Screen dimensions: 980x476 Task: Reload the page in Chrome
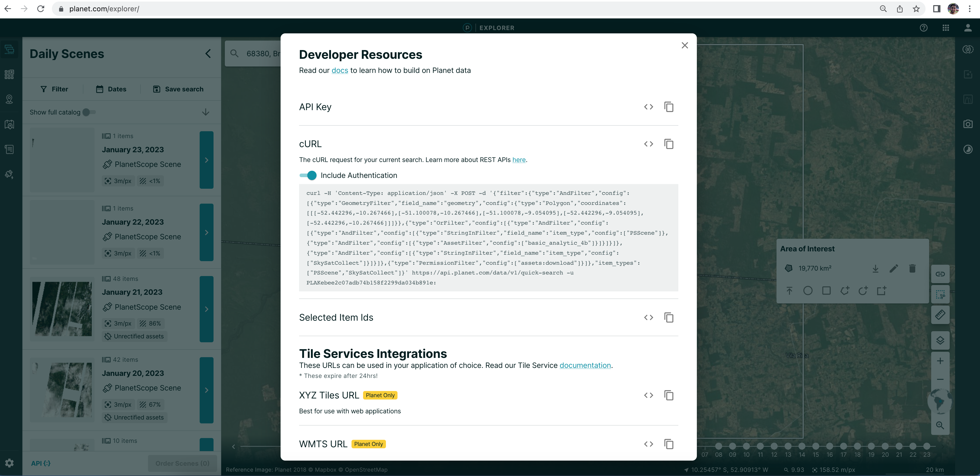pyautogui.click(x=41, y=9)
